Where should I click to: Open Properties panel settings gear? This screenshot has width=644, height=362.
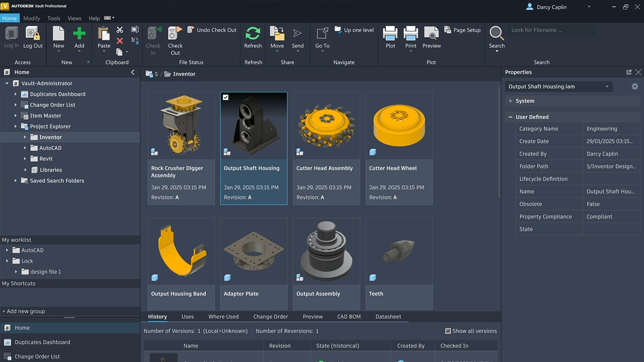[635, 86]
